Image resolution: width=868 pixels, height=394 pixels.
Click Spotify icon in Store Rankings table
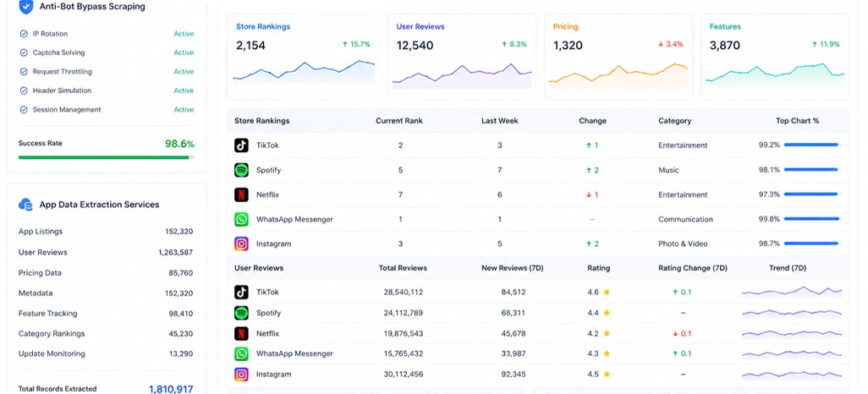point(241,170)
